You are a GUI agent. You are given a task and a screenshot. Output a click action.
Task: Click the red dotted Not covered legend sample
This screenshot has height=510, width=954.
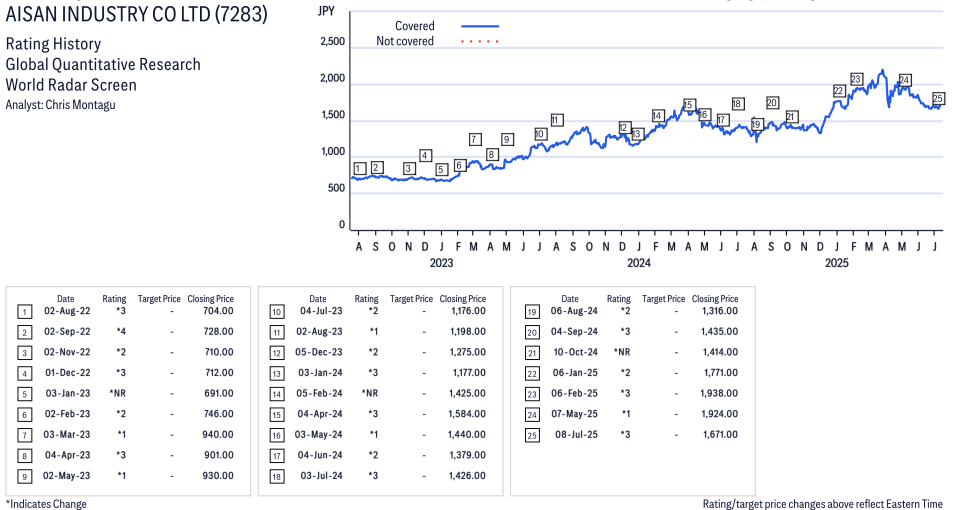(480, 41)
